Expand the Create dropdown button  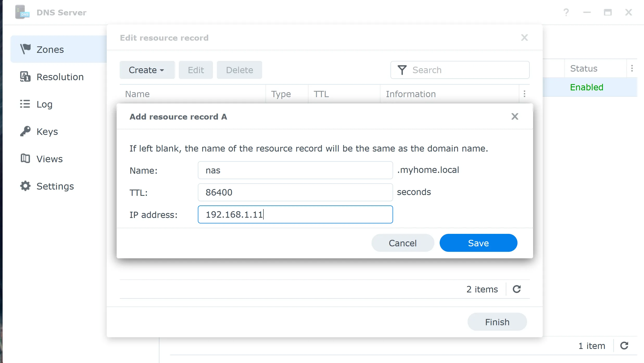[147, 70]
